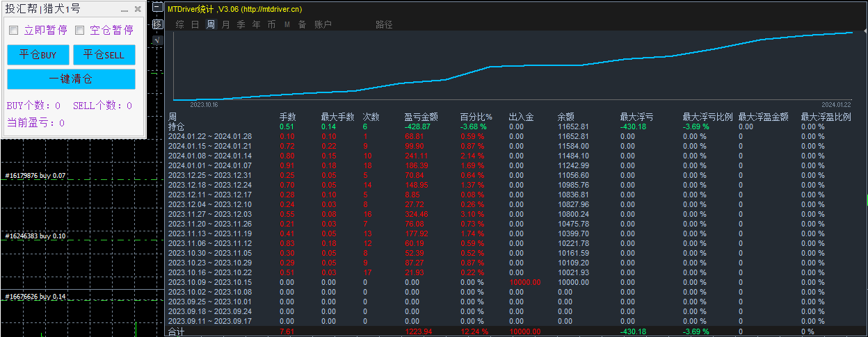This screenshot has width=868, height=337.
Task: Click the 手数 column header
Action: coord(288,117)
